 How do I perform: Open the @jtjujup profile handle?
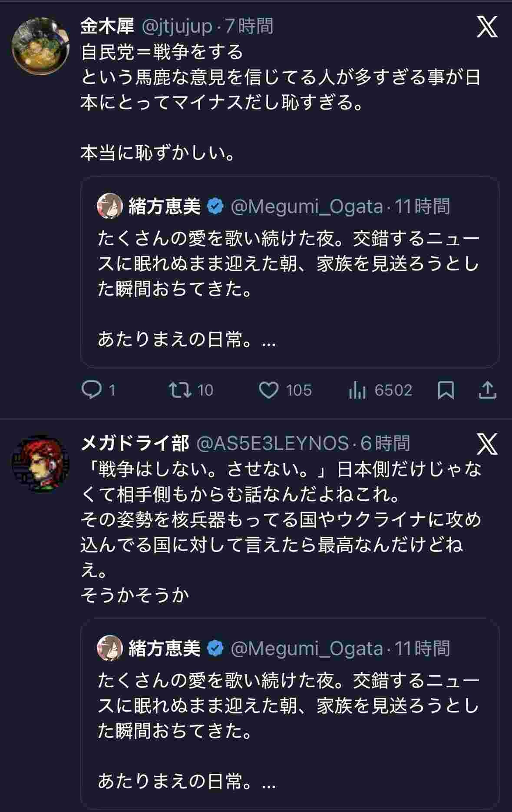tap(177, 27)
